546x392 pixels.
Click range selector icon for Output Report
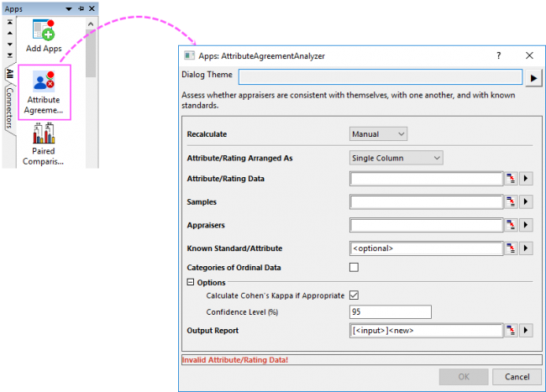pyautogui.click(x=511, y=331)
